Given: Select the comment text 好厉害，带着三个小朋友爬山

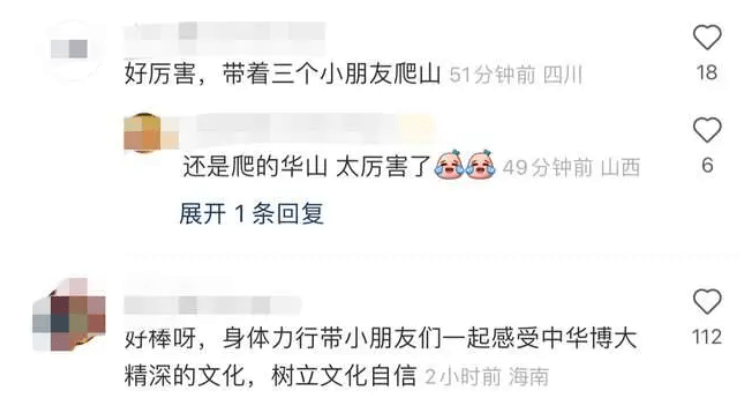Looking at the screenshot, I should 283,74.
